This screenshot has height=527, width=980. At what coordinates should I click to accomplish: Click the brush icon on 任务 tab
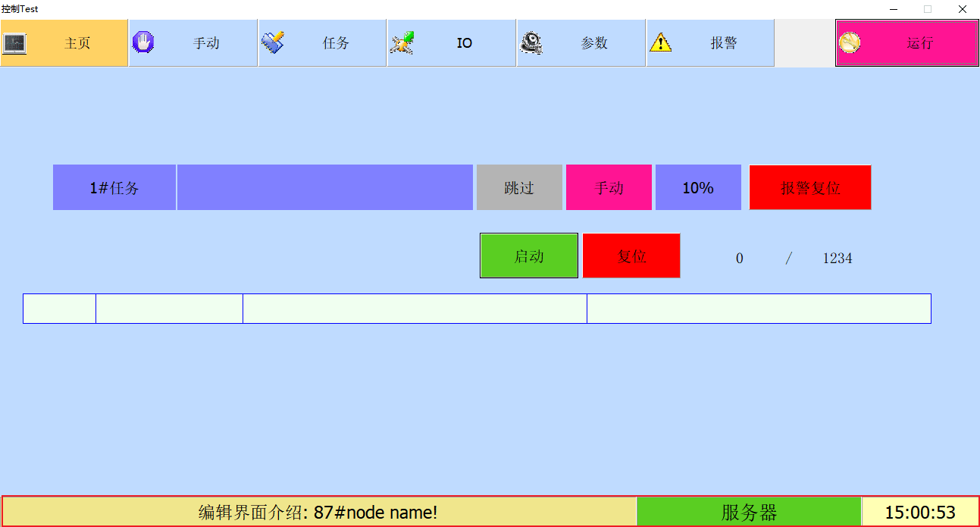pyautogui.click(x=273, y=42)
